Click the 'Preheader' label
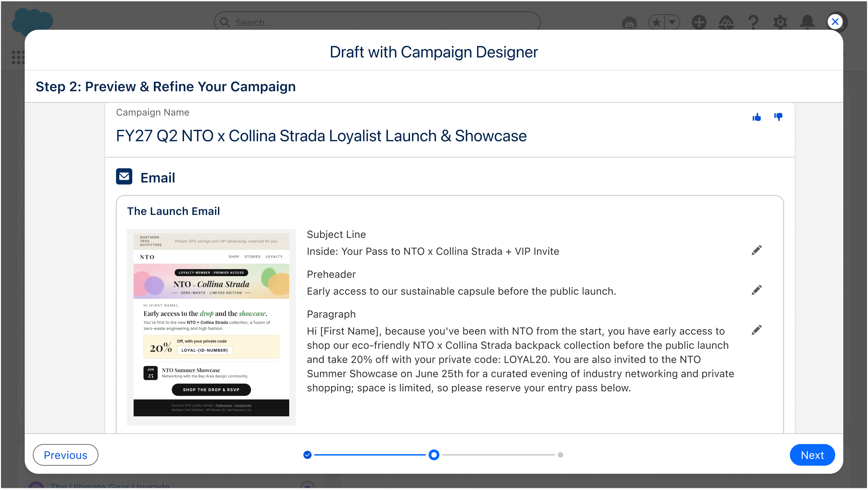 [331, 274]
